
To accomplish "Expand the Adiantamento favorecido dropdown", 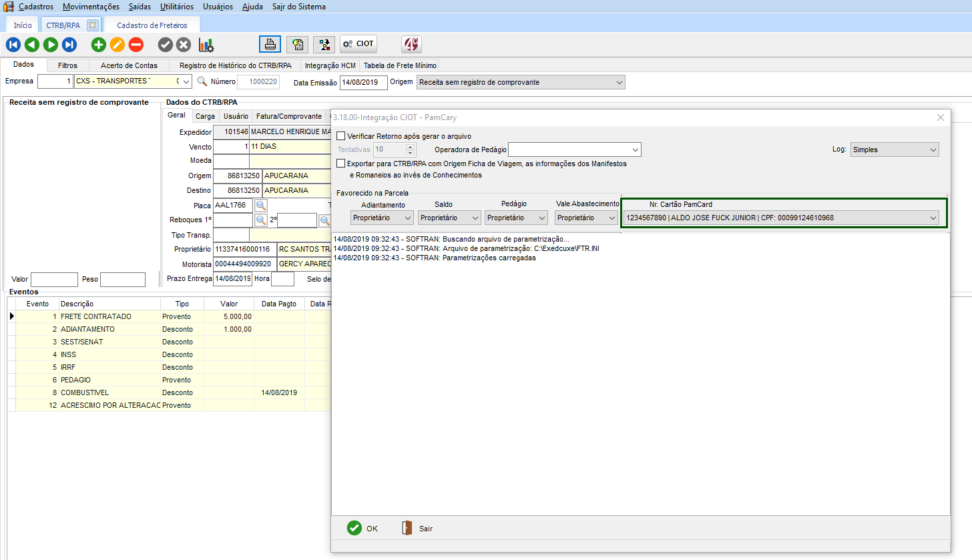I will click(x=382, y=218).
